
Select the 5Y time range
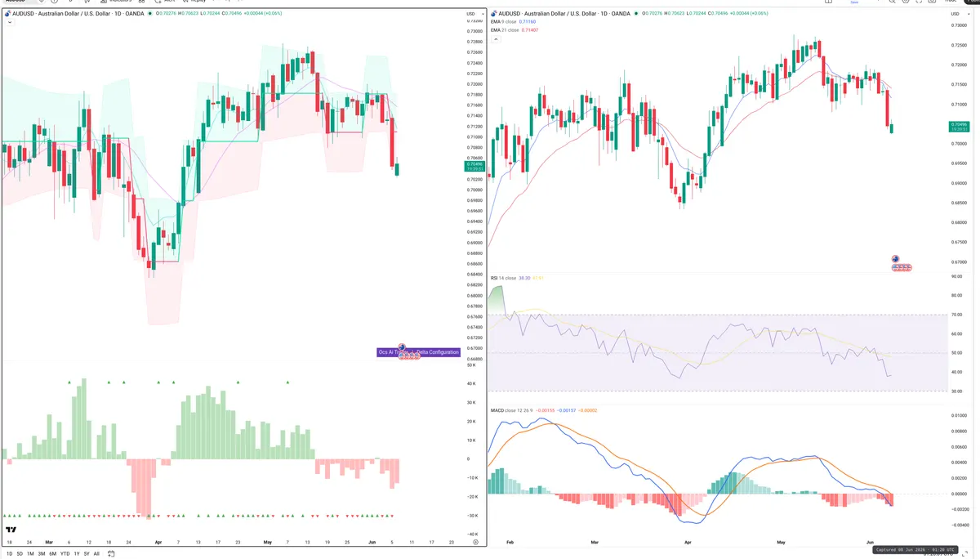[87, 554]
